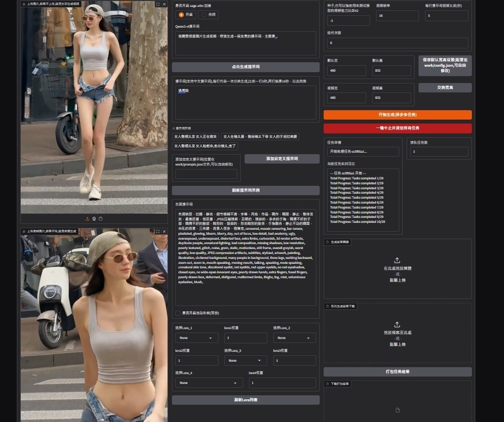
Task: Expand the first uploaded image to fullscreen
Action: pyautogui.click(x=158, y=4)
